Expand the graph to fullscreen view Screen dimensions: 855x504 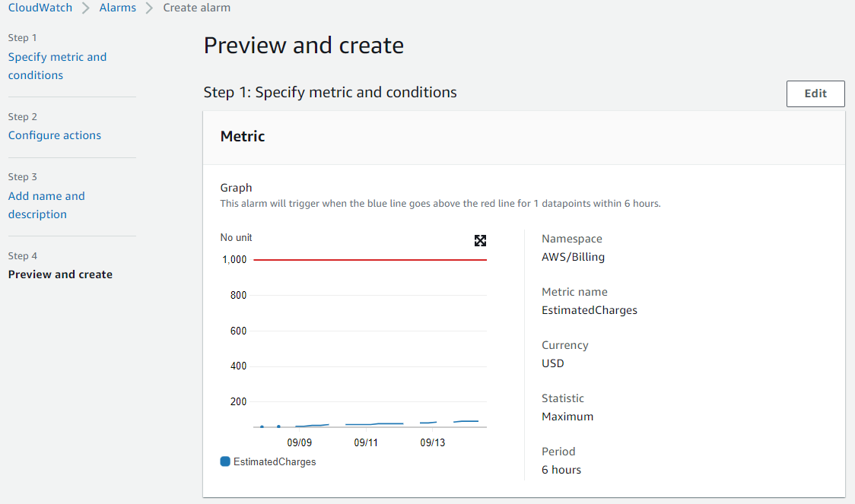click(480, 240)
